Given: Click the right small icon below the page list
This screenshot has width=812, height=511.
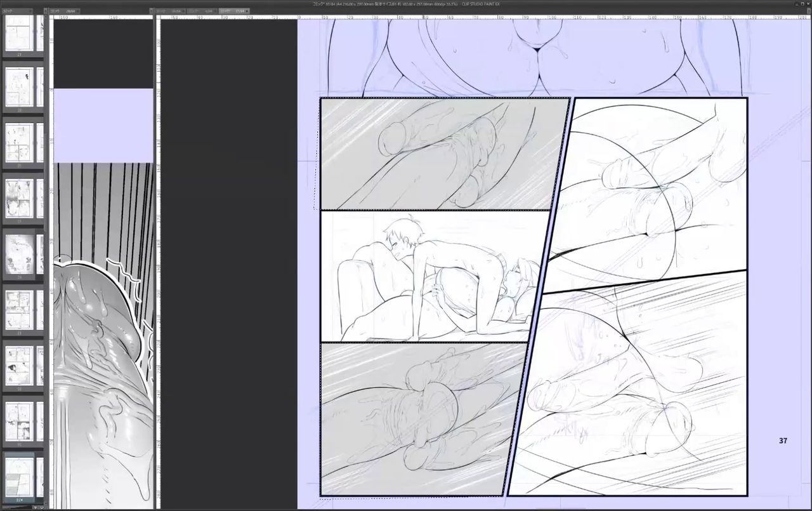Looking at the screenshot, I should pyautogui.click(x=42, y=507).
